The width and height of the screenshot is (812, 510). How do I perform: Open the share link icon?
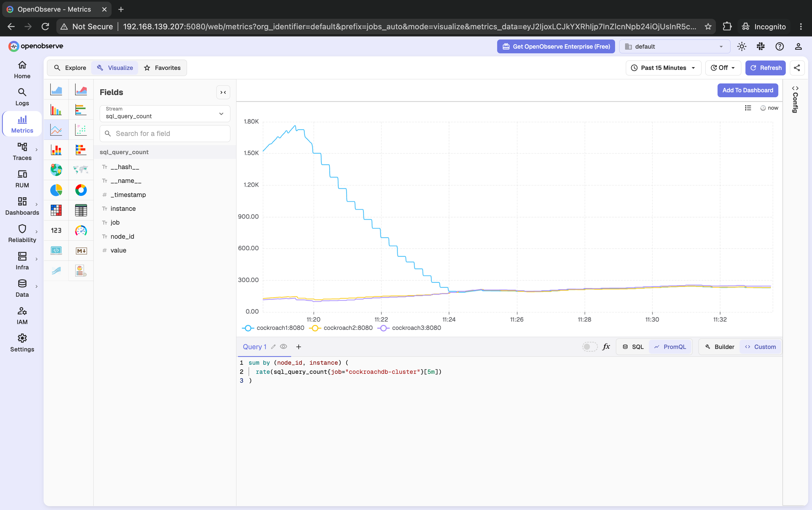point(797,68)
